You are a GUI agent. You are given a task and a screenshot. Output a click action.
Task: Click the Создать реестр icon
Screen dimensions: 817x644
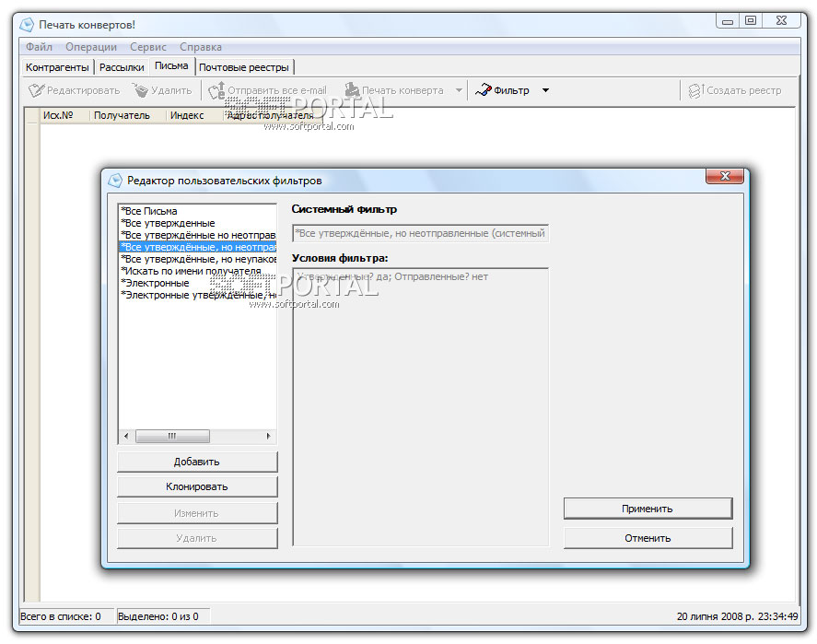[x=695, y=90]
